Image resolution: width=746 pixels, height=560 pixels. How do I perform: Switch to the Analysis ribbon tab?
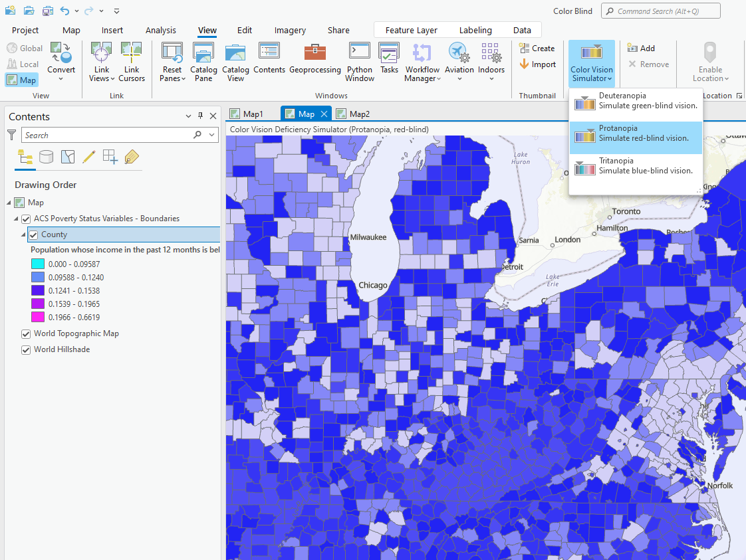[x=161, y=30]
